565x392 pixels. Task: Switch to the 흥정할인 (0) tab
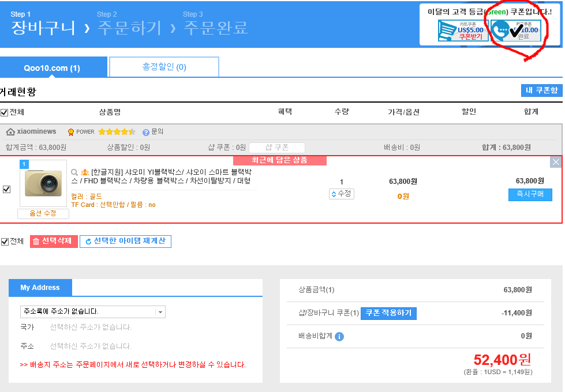point(164,67)
